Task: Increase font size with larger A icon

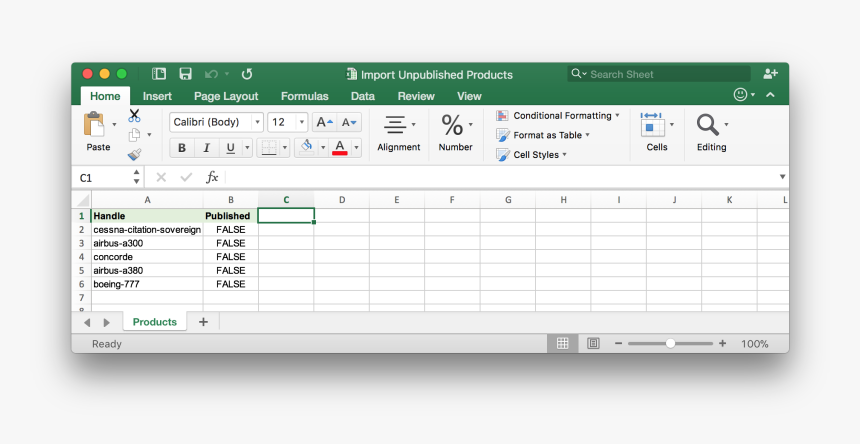Action: (x=324, y=122)
